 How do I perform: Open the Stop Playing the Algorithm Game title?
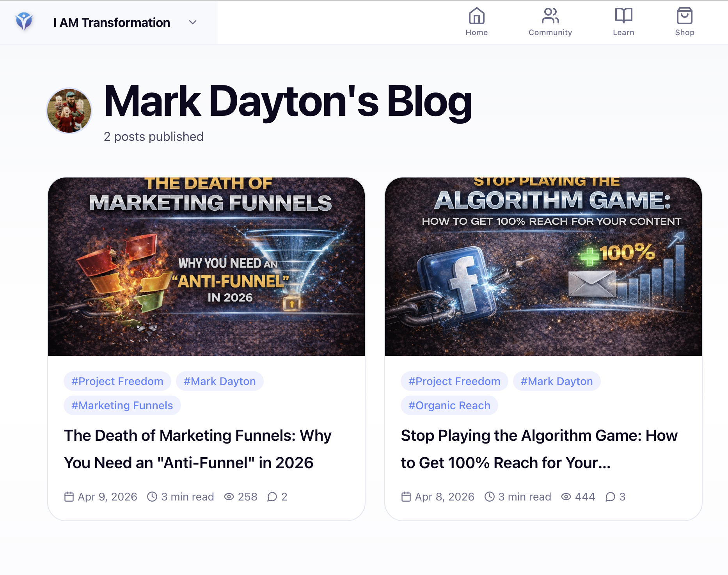[539, 449]
